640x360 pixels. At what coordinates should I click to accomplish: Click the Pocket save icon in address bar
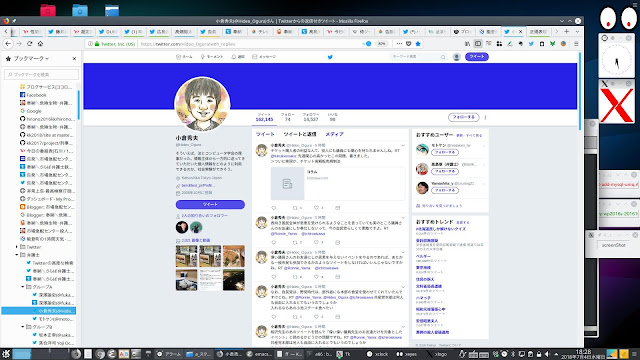[409, 44]
